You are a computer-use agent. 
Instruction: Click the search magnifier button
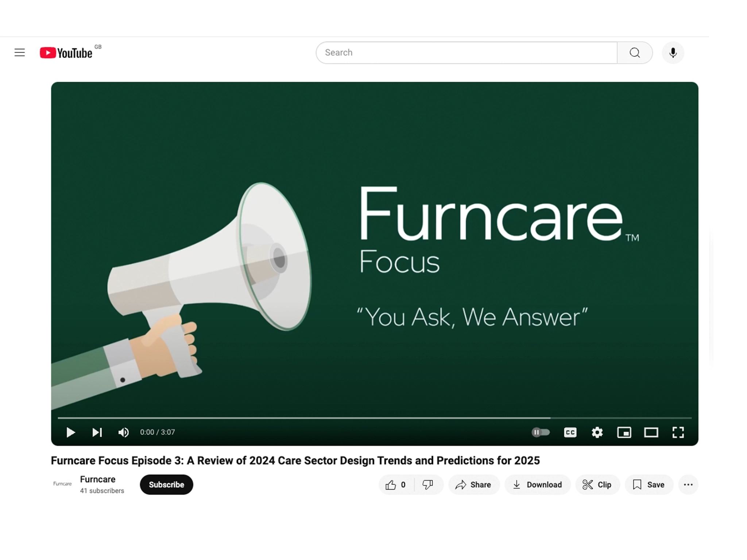click(634, 53)
